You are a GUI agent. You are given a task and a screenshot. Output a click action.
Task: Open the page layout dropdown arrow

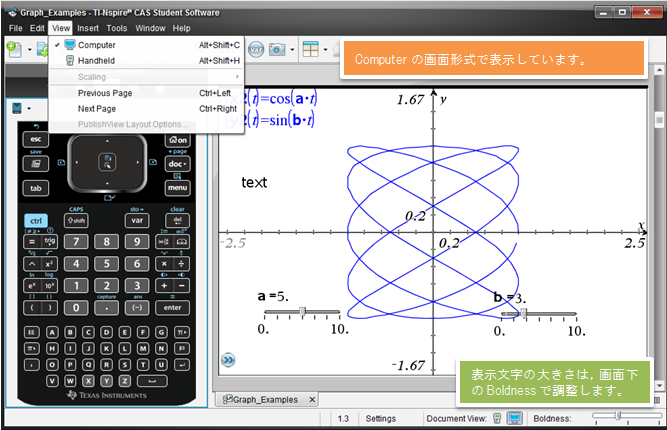click(325, 49)
